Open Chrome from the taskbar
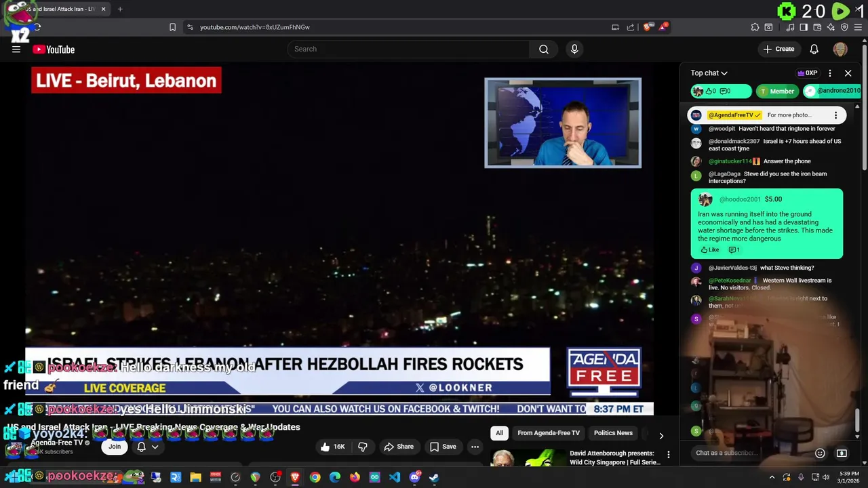Viewport: 868px width, 488px height. point(315,477)
